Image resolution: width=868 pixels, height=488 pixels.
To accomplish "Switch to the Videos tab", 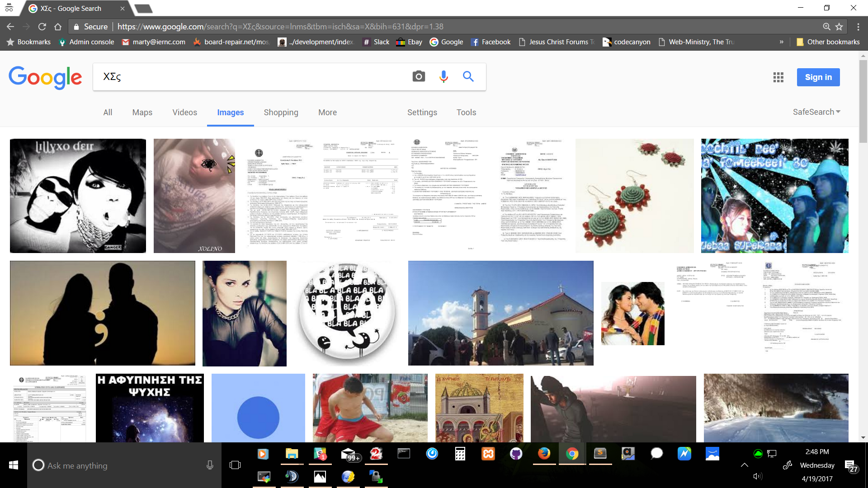I will click(x=184, y=112).
